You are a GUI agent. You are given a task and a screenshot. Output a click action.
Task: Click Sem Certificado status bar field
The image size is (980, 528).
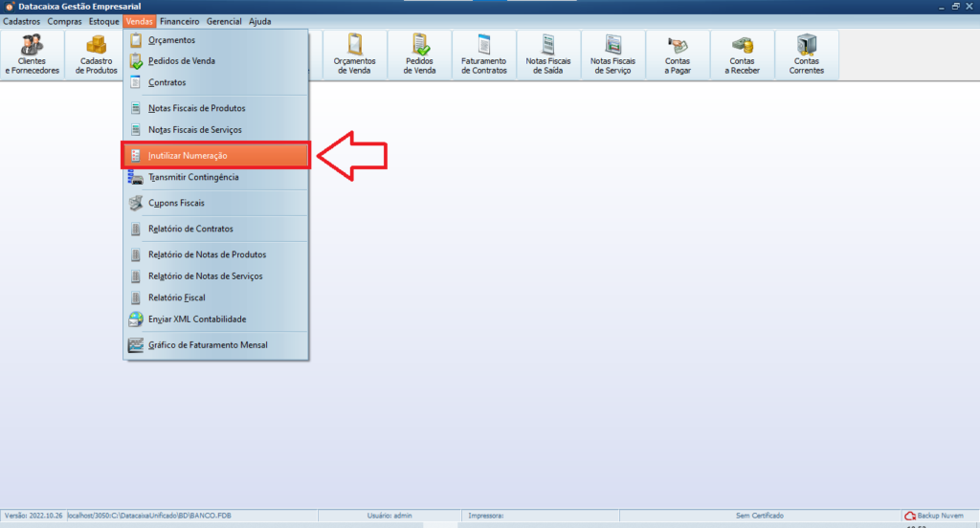pyautogui.click(x=759, y=516)
